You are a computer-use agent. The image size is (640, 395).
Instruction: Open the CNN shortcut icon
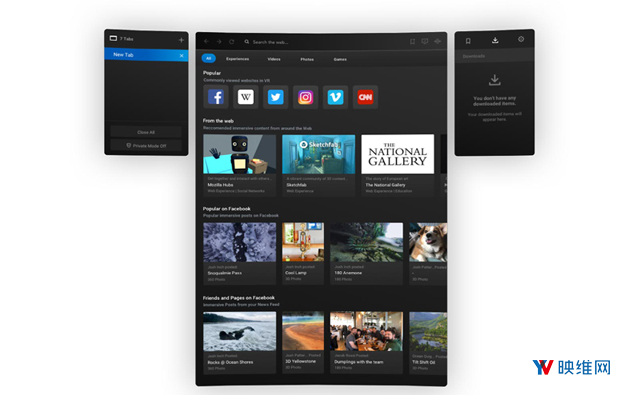[x=365, y=97]
